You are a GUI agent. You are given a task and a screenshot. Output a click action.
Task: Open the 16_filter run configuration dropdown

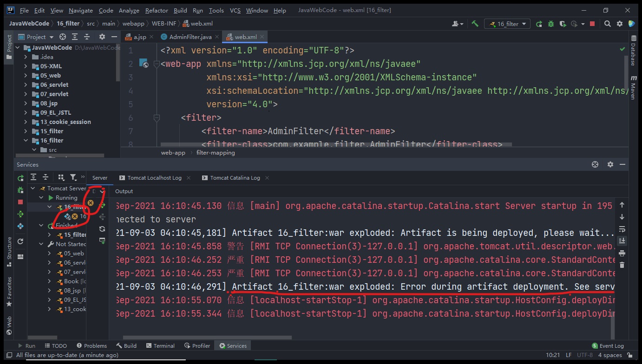[507, 23]
